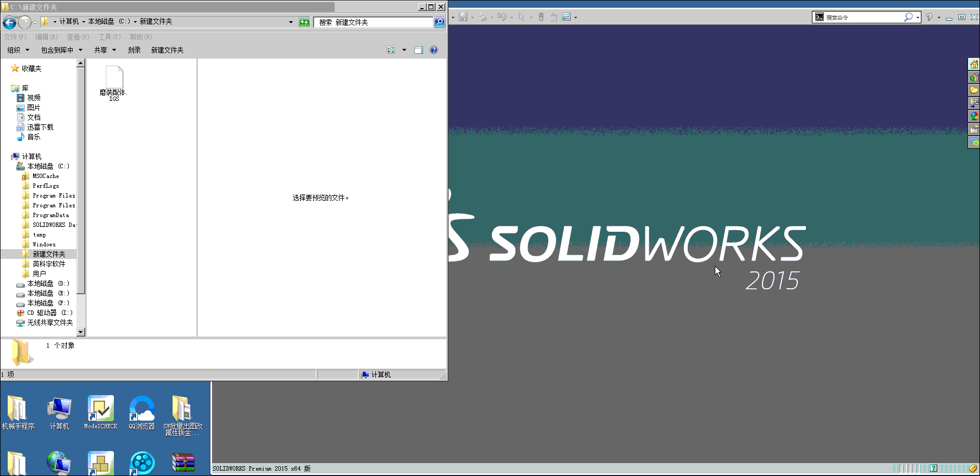Image resolution: width=980 pixels, height=476 pixels.
Task: Click the Rebuild traffic-light icon
Action: pyautogui.click(x=541, y=17)
